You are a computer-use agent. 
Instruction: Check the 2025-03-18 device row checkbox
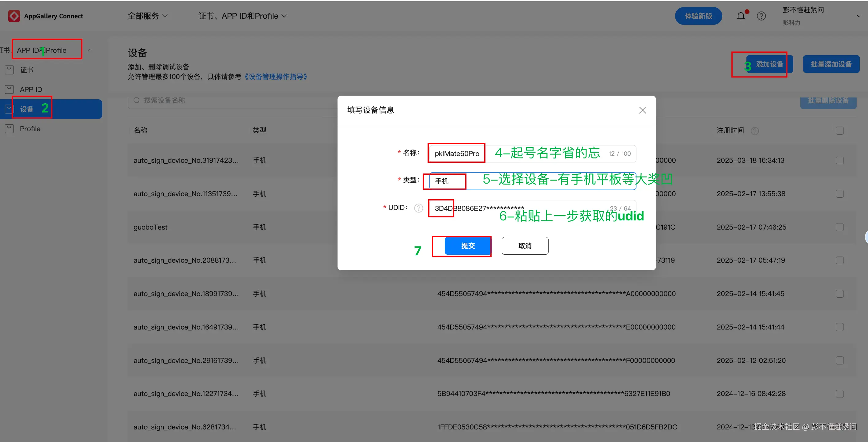click(x=839, y=161)
